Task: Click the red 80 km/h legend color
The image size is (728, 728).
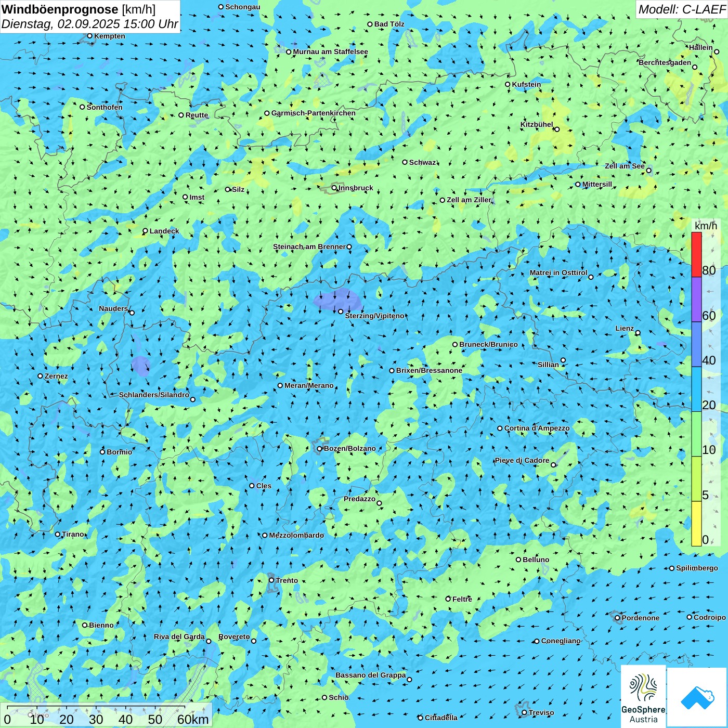Action: (x=696, y=254)
